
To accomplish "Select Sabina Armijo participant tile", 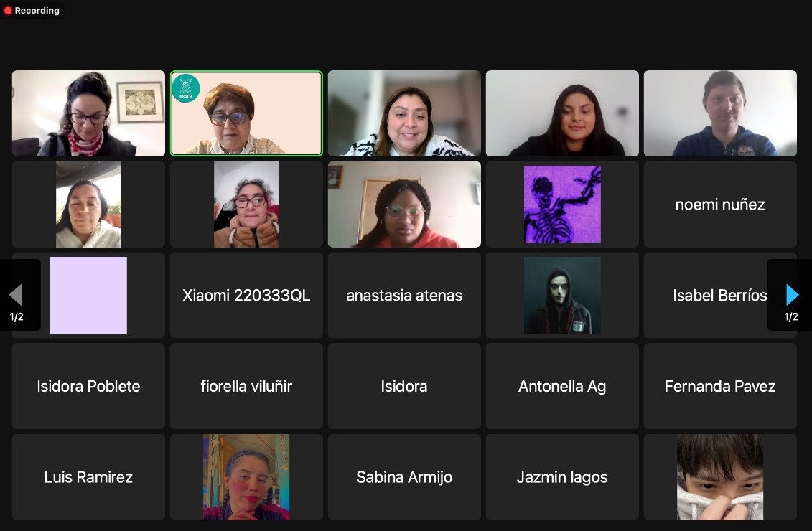I will point(404,477).
